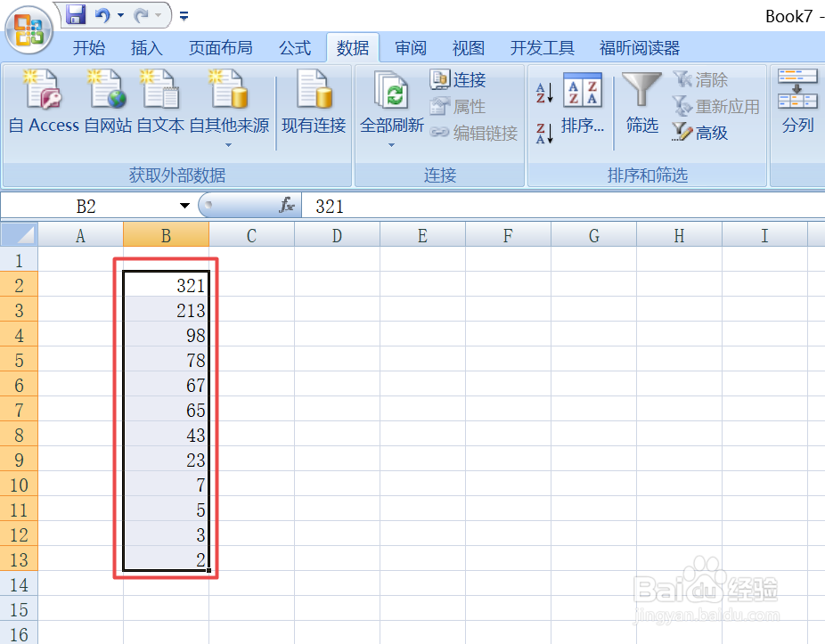
Task: Click the cell containing 78
Action: point(167,360)
